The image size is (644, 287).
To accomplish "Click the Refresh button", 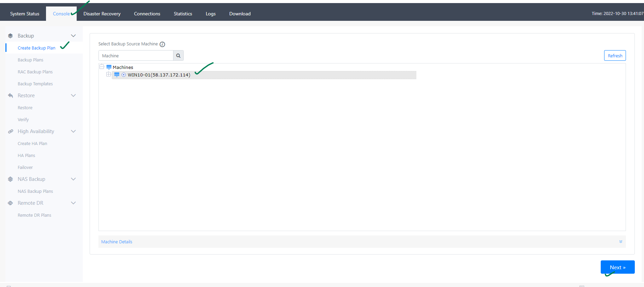I will point(615,56).
